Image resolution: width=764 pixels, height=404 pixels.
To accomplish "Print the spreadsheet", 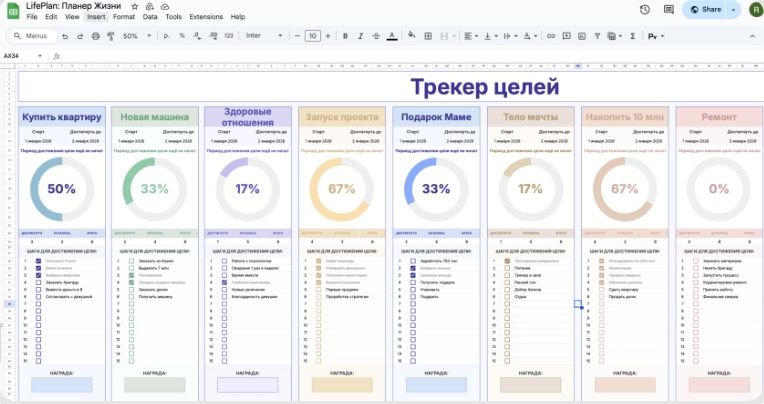I will [x=96, y=36].
